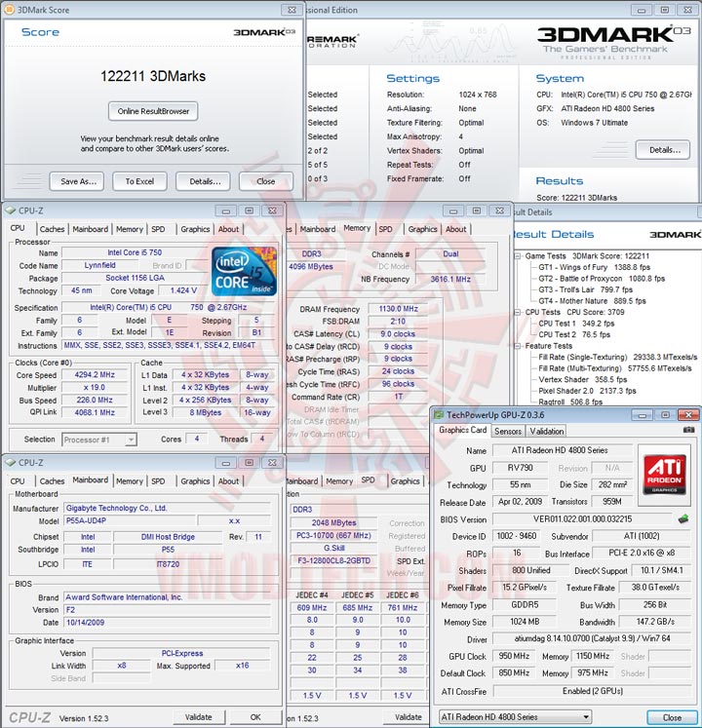
Task: Collapse the Feature Tests tree node
Action: tap(518, 346)
